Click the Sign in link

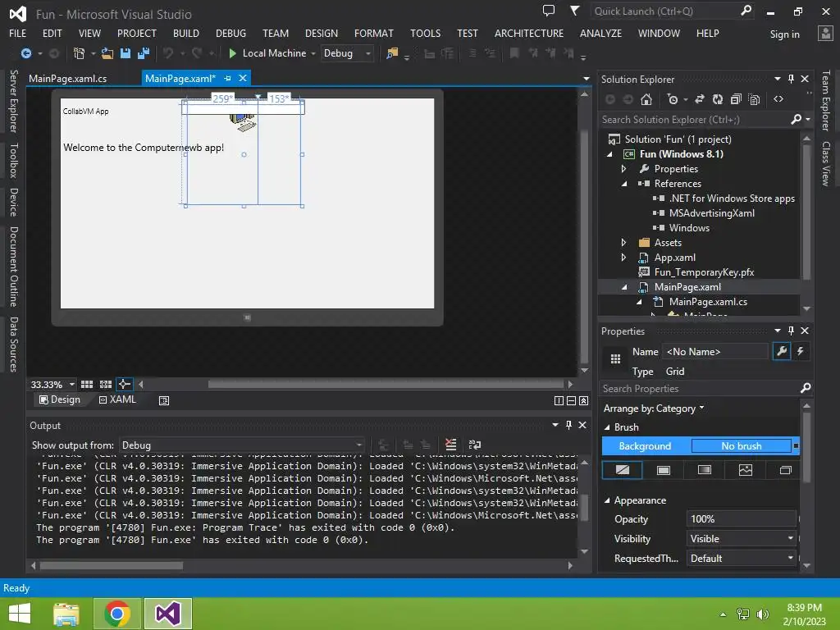(785, 34)
